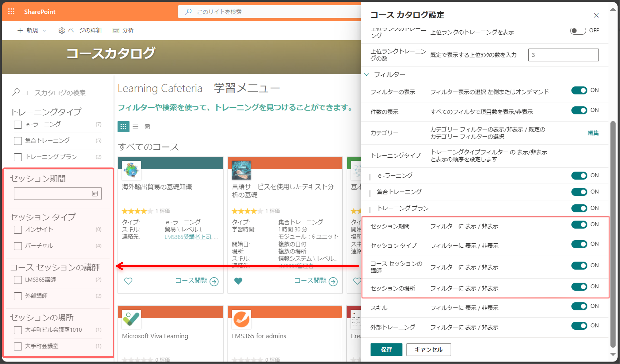Viewport: 620px width, 364px height.
Task: Click the このサイトを検索 search field
Action: click(269, 12)
